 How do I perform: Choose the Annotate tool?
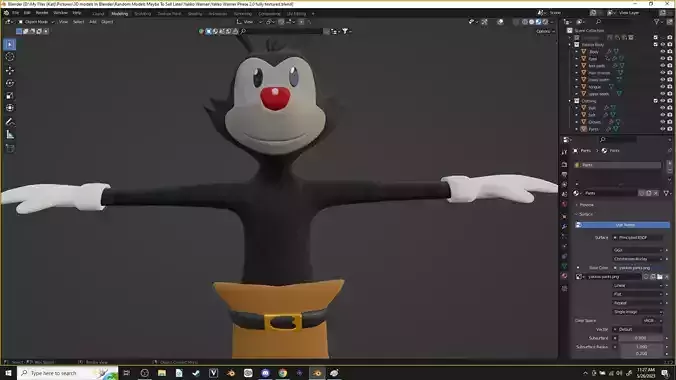click(10, 122)
